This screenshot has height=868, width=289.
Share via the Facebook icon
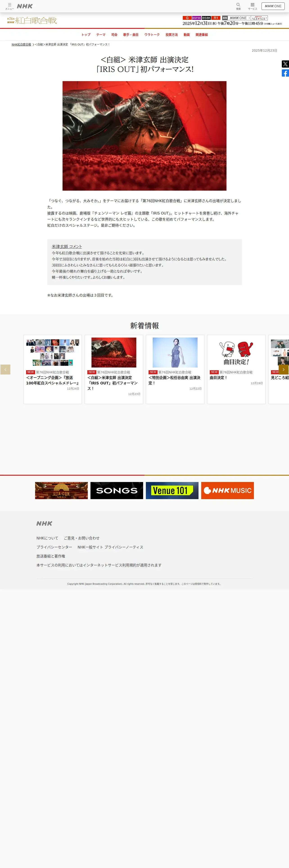pyautogui.click(x=285, y=73)
